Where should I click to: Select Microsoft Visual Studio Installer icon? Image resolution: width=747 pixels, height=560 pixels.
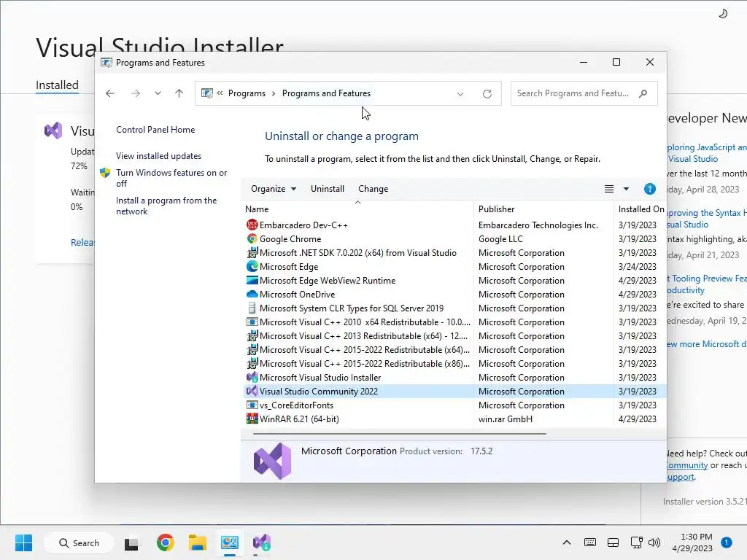coord(252,377)
